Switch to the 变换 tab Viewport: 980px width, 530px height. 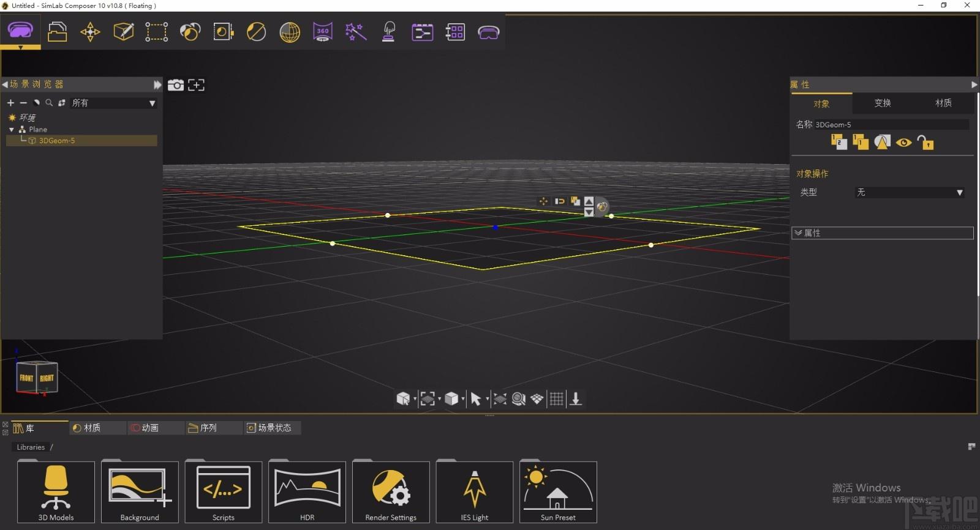(x=883, y=103)
